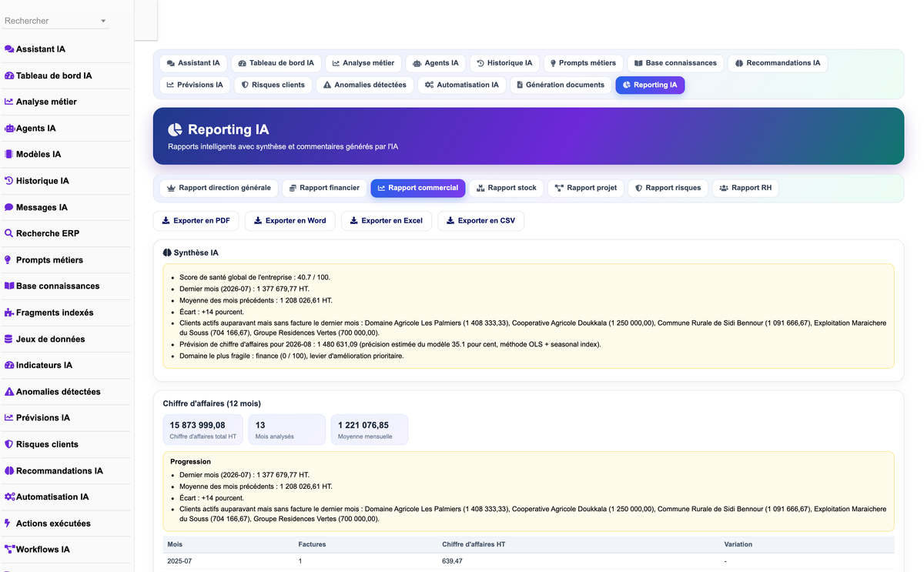
Task: Switch to the Agents IA top tab
Action: (x=436, y=63)
